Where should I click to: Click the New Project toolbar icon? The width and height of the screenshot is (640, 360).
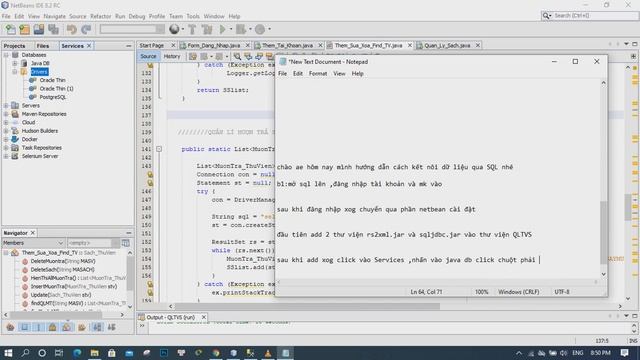pos(24,29)
